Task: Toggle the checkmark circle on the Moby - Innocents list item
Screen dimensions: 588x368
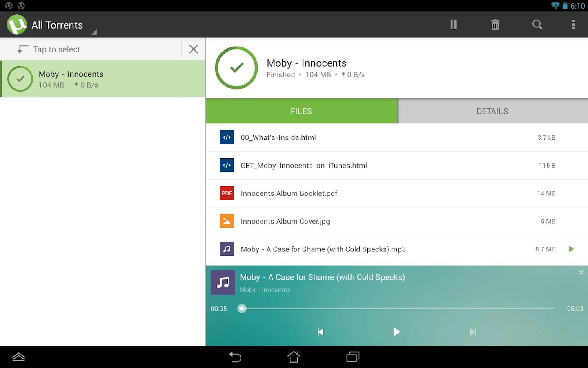Action: [x=20, y=79]
